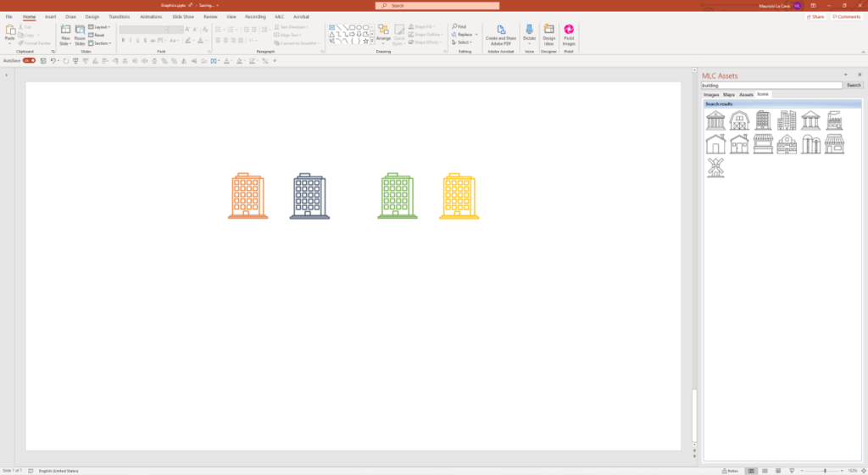Click the Dictate microphone icon

[x=529, y=31]
